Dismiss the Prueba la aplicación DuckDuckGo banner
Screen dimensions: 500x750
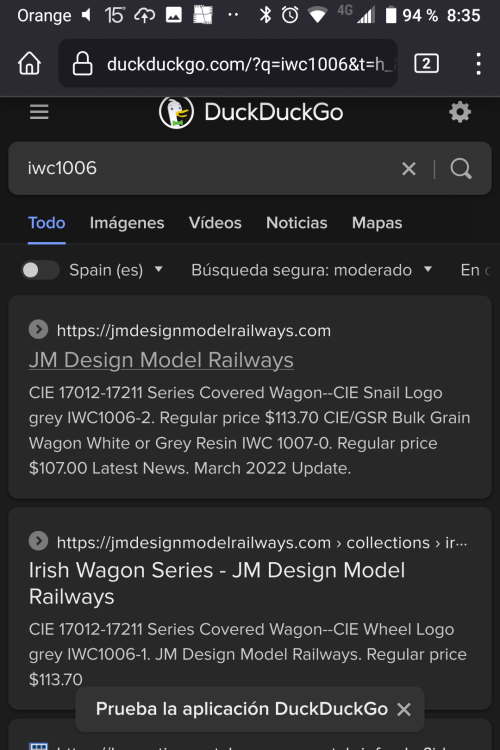click(404, 709)
